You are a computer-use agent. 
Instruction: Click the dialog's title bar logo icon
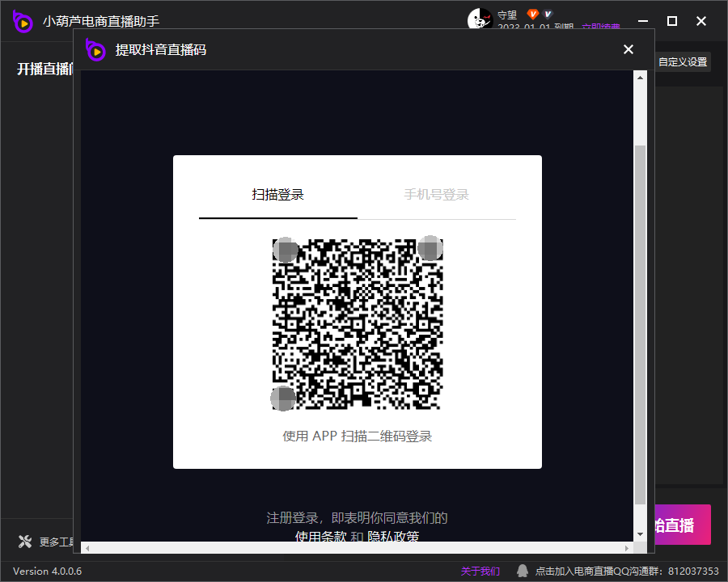96,50
